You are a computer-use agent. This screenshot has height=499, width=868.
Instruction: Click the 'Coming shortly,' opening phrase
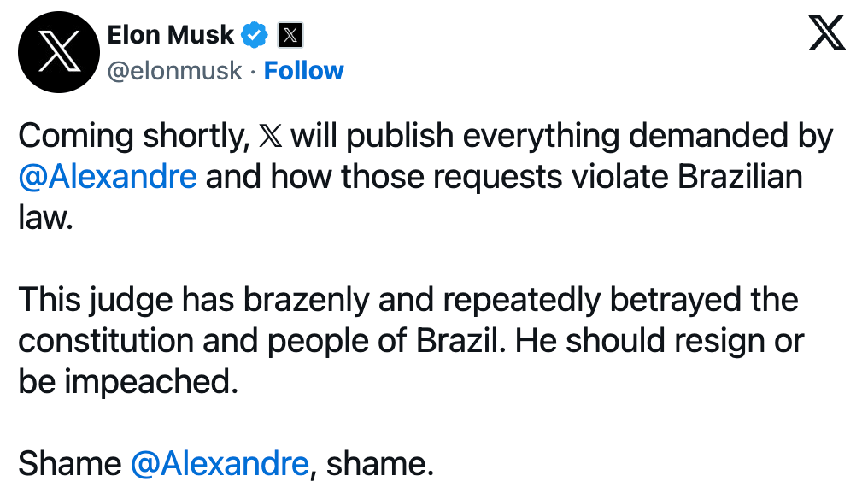point(134,136)
